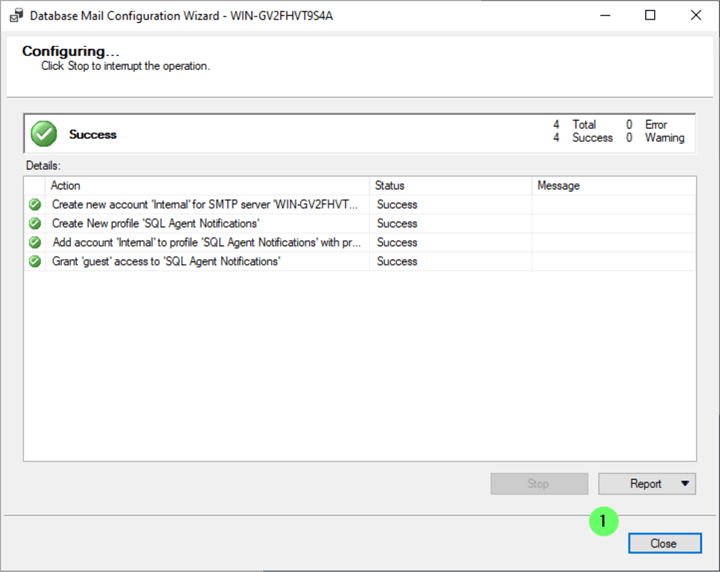The image size is (720, 572).
Task: Close window using title bar X
Action: point(696,16)
